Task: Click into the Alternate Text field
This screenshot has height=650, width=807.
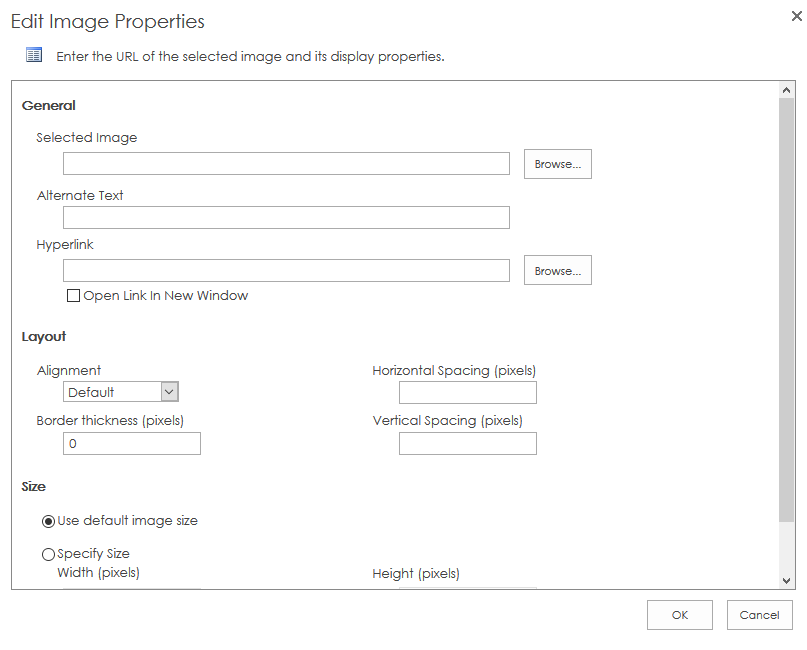Action: tap(287, 217)
